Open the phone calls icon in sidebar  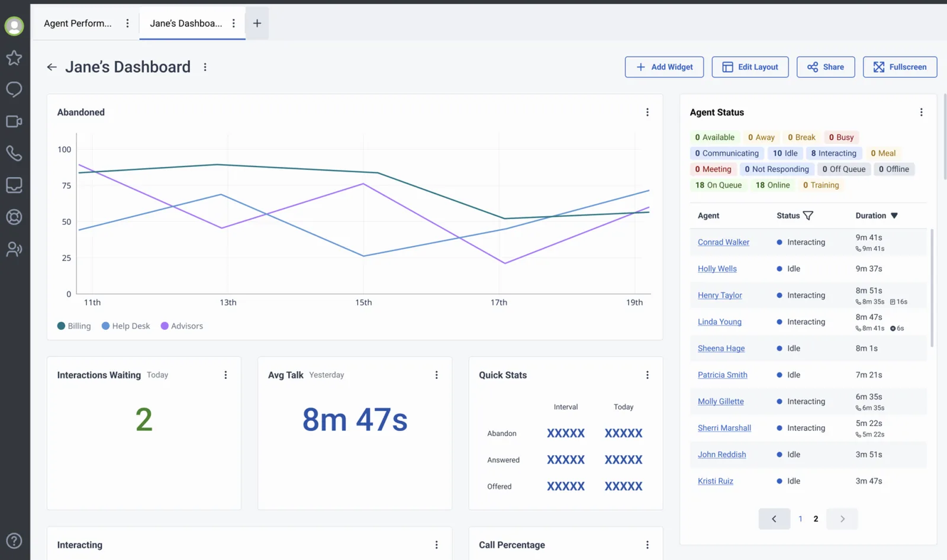click(x=14, y=153)
